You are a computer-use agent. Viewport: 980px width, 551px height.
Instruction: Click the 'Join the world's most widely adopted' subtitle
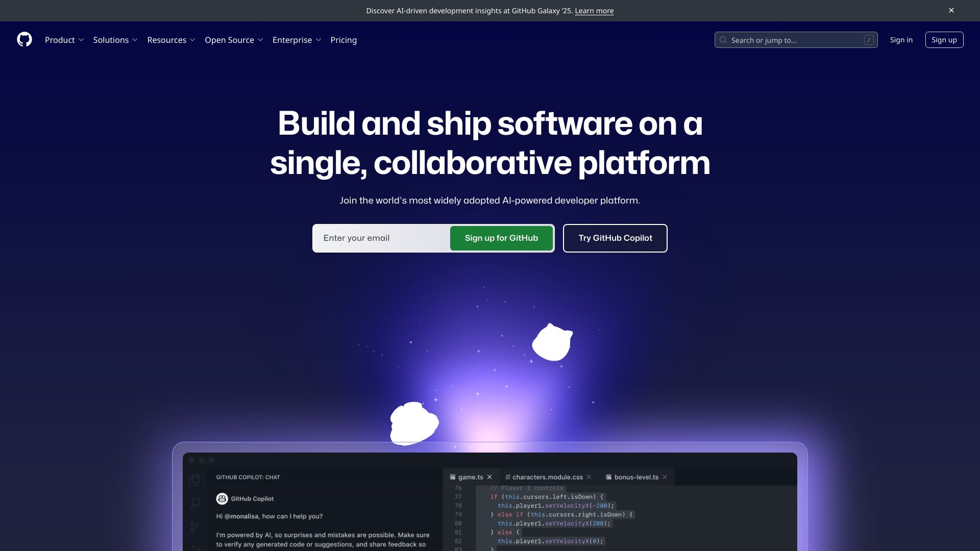[x=490, y=201]
